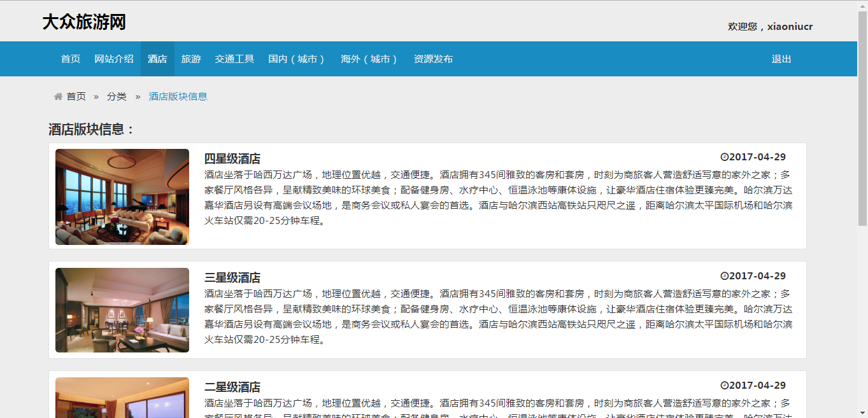The image size is (868, 418).
Task: Click the 二星级酒店 room photo thumbnail
Action: click(122, 398)
